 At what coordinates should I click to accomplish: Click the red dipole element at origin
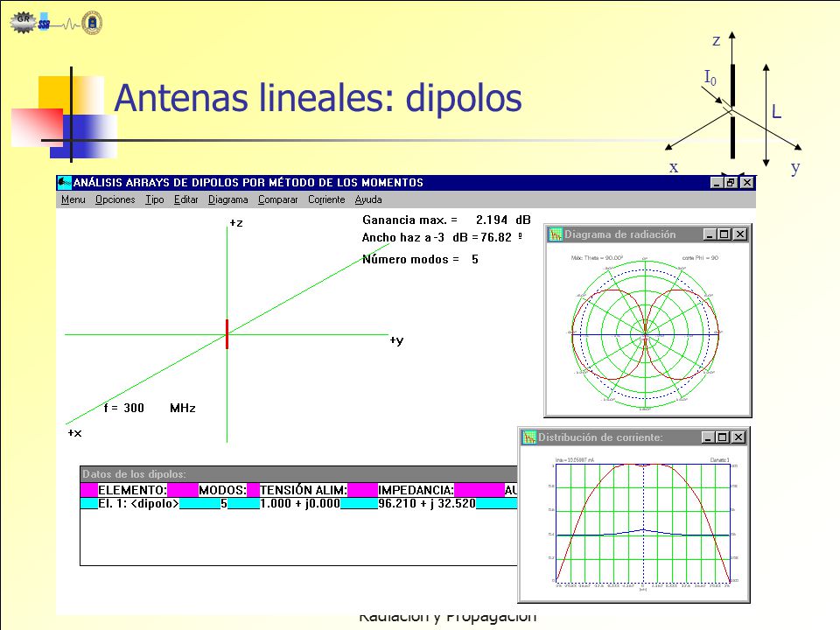227,334
